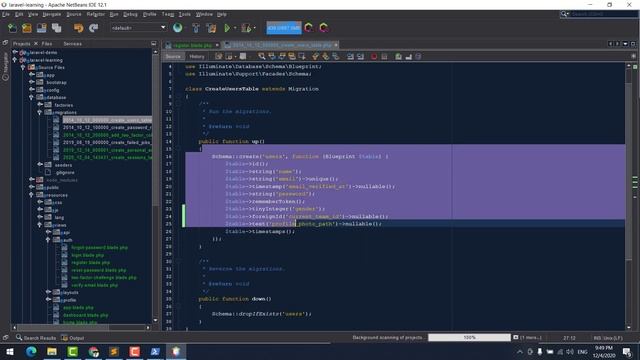640x360 pixels.
Task: Click Find Next Occurrence editor icon
Action: pos(282,56)
